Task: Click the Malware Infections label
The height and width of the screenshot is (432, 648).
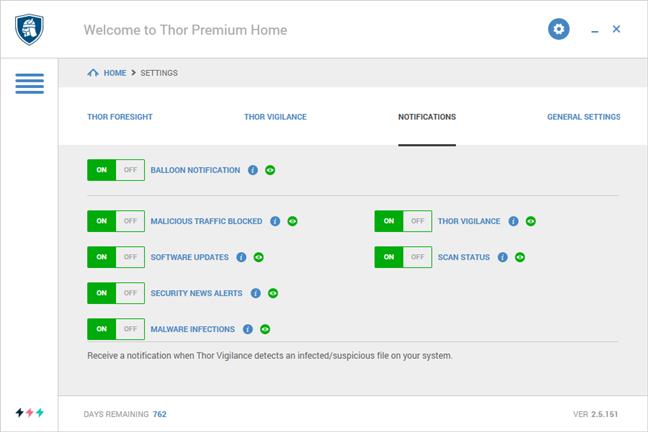Action: point(193,329)
